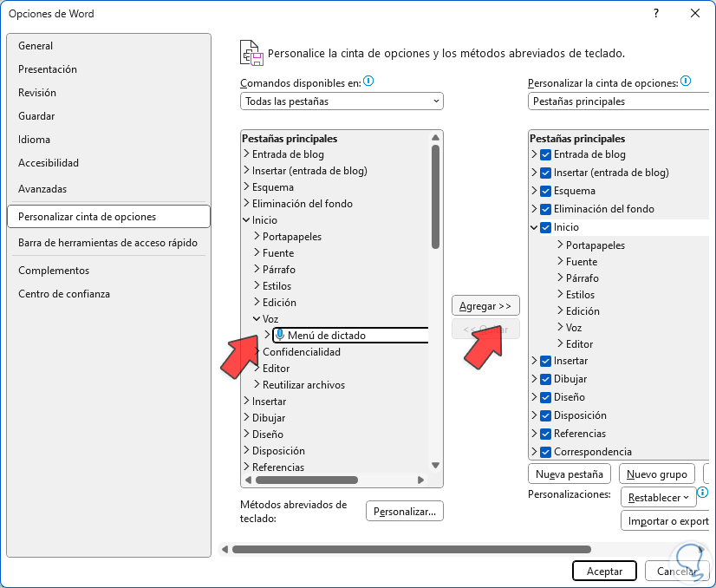This screenshot has width=716, height=588.
Task: Open the Pestañas principales dropdown
Action: (x=619, y=101)
